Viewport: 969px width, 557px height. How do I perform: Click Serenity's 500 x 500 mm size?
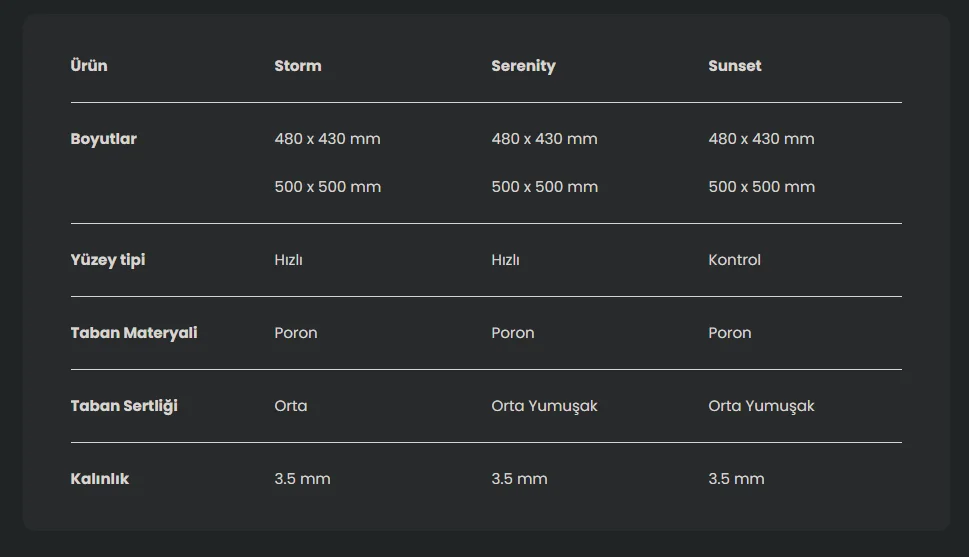544,187
